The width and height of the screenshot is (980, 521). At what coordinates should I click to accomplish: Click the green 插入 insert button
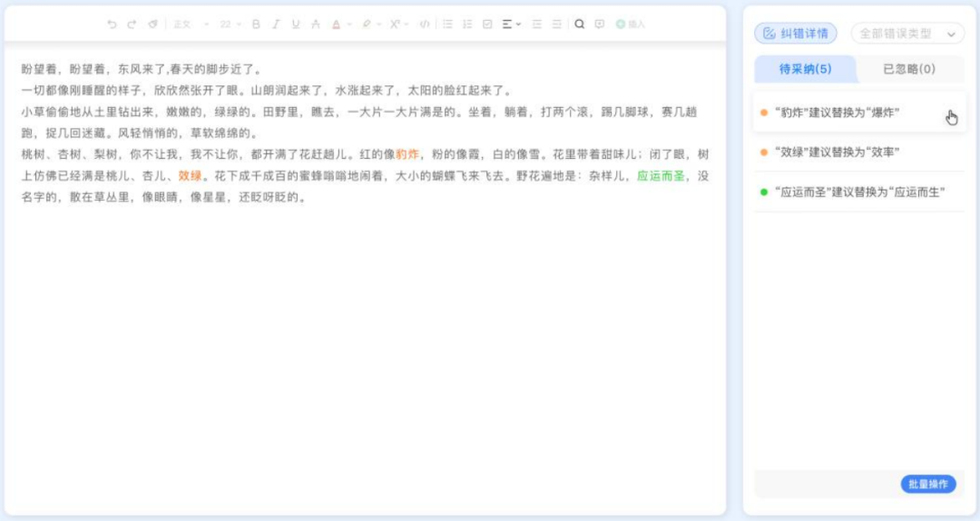pyautogui.click(x=630, y=25)
